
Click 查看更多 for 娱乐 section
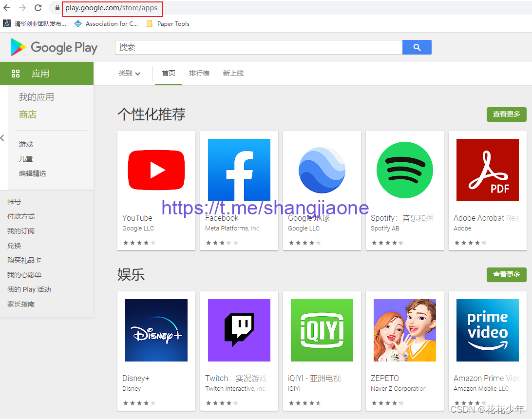click(506, 275)
